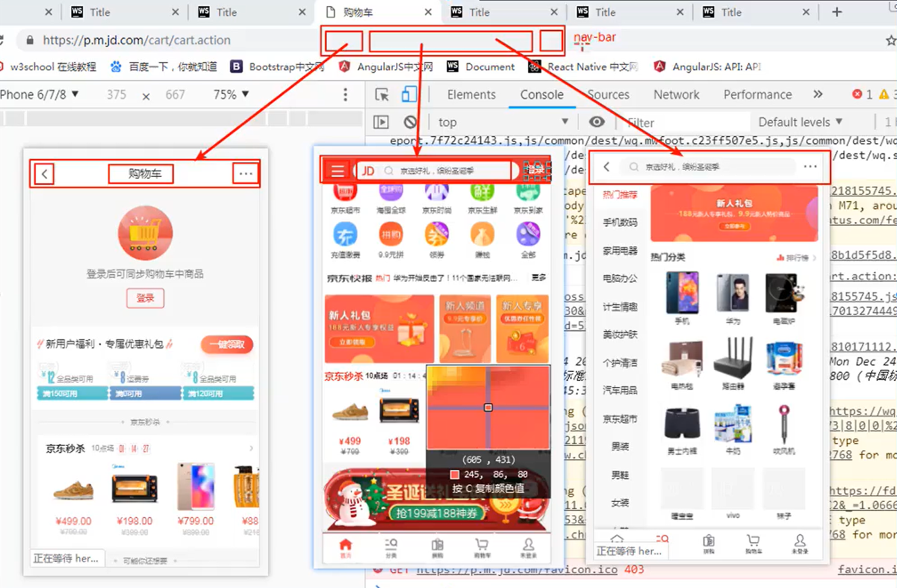Open w3school 在线教程 bookmark
Image resolution: width=897 pixels, height=588 pixels.
(49, 67)
